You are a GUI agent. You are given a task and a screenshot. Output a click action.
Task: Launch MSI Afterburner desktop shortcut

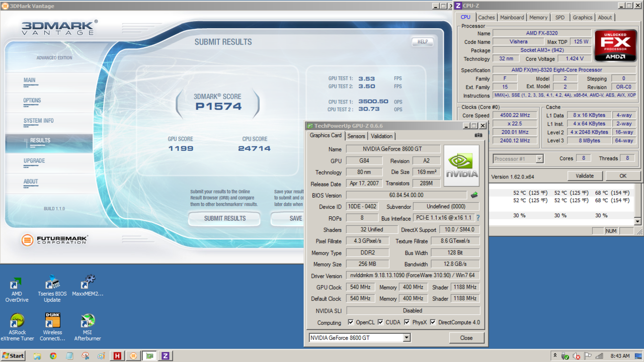(x=88, y=327)
